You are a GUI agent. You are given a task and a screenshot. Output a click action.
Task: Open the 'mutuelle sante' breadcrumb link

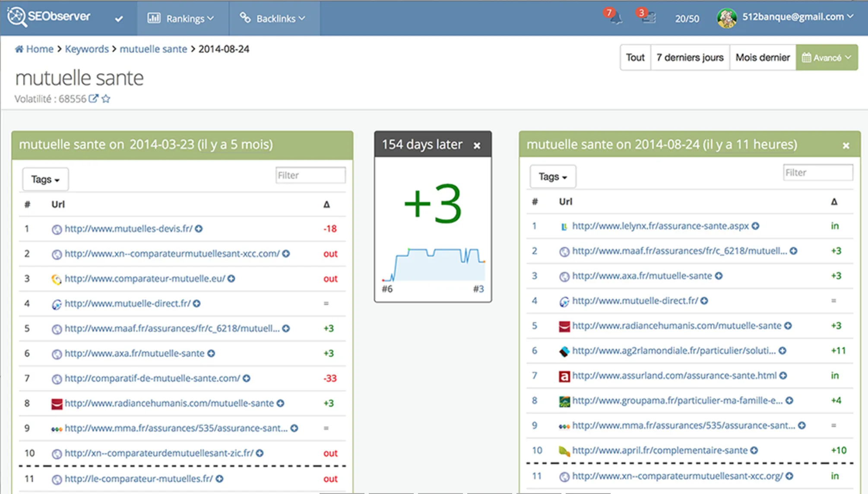(153, 49)
